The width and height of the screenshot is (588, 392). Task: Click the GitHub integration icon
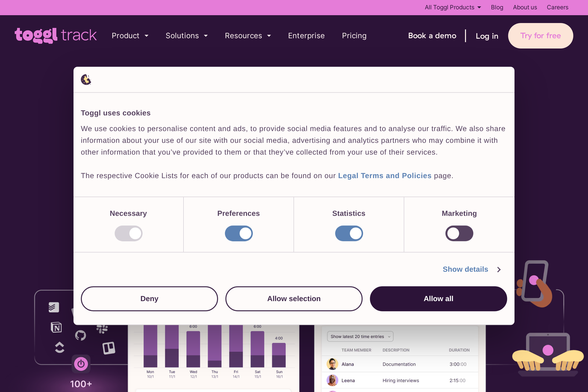coord(81,335)
